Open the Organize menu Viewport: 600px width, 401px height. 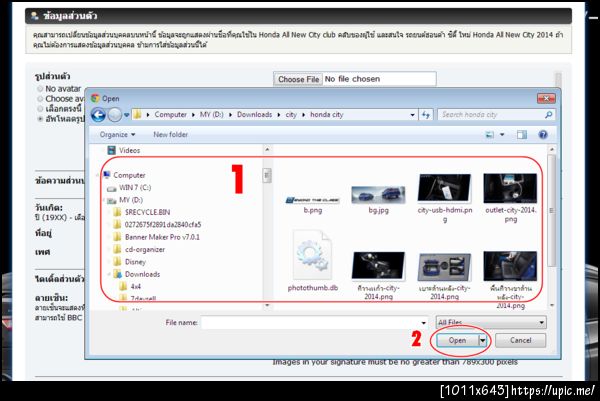point(117,135)
